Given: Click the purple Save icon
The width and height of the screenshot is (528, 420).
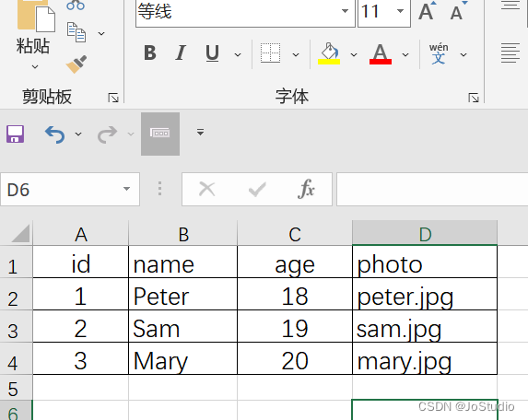Looking at the screenshot, I should coord(15,134).
